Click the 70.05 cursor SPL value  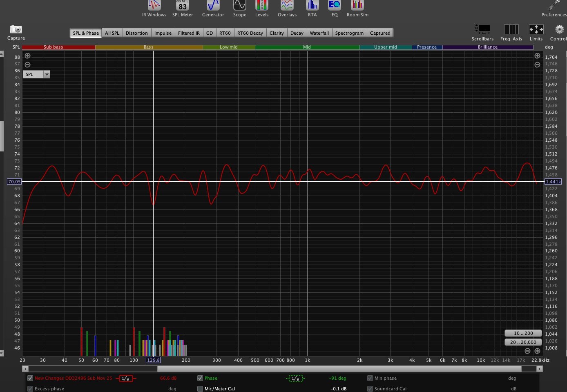(x=14, y=182)
